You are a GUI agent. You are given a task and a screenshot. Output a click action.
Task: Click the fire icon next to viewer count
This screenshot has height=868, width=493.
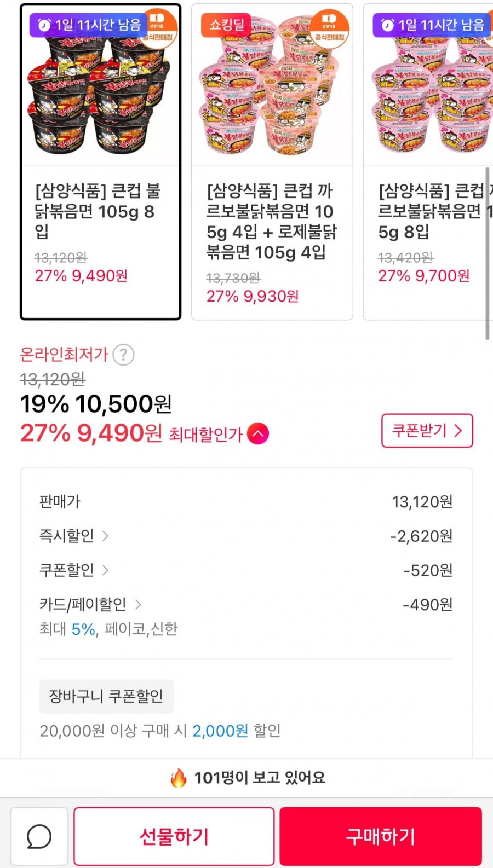pos(179,777)
